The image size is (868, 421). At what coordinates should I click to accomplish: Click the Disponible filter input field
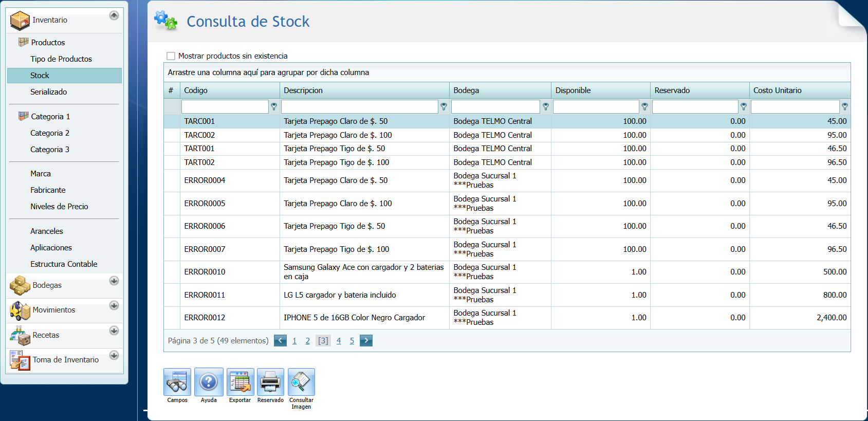[x=596, y=106]
